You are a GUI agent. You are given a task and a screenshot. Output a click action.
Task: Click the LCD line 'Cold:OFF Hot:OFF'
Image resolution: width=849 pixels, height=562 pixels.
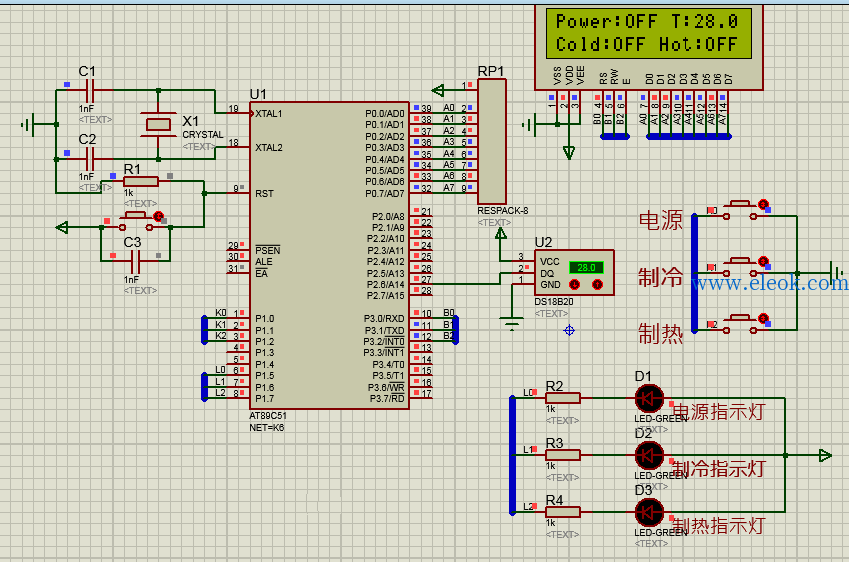coord(647,44)
